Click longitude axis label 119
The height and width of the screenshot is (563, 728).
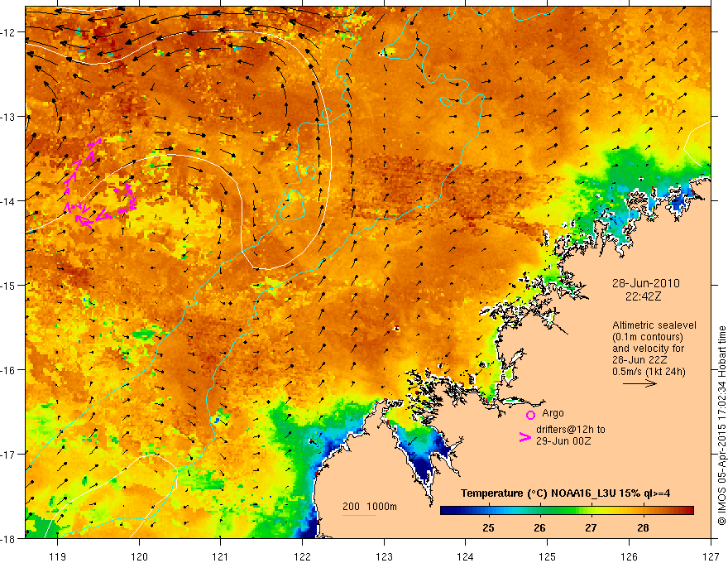tap(58, 556)
